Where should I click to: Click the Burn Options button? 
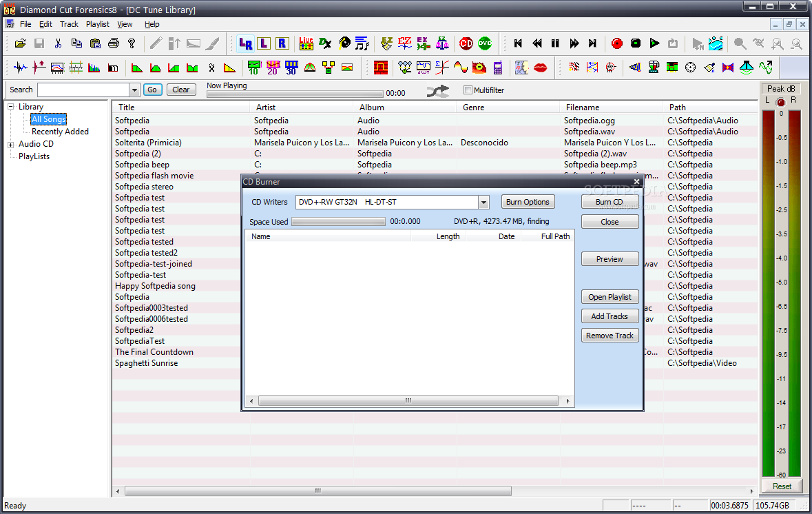coord(528,202)
